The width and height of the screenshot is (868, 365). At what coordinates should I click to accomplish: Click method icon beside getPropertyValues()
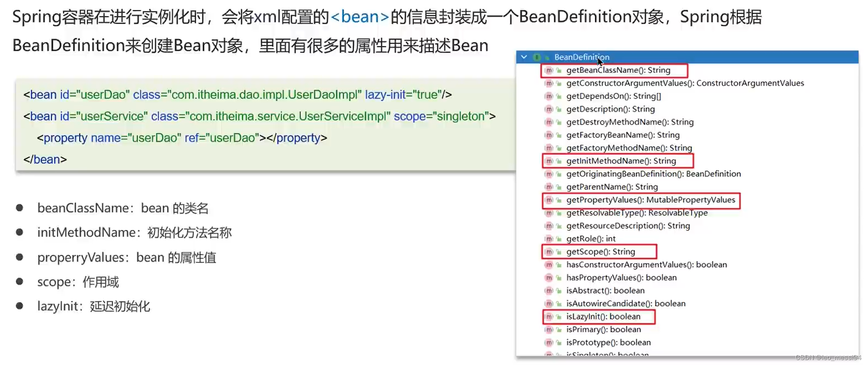[x=549, y=200]
